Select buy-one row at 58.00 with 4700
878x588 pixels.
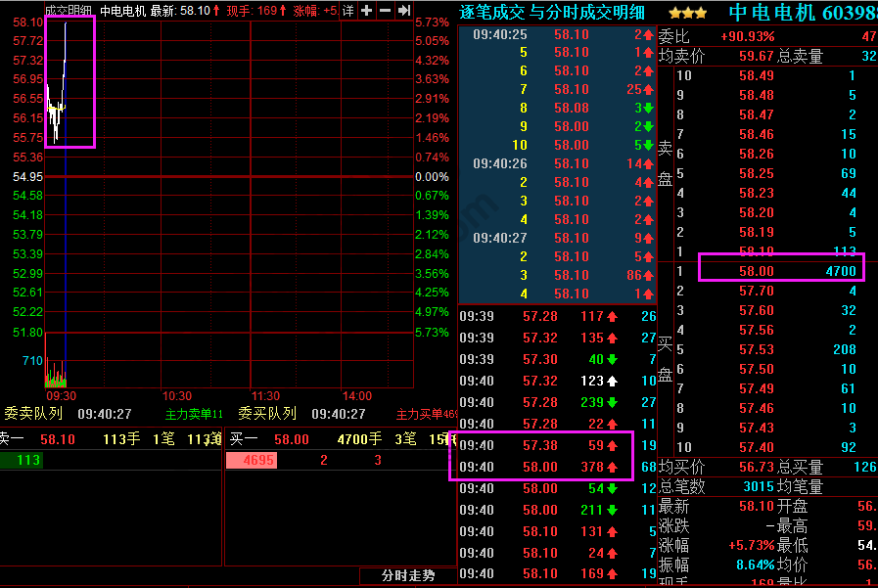click(778, 271)
